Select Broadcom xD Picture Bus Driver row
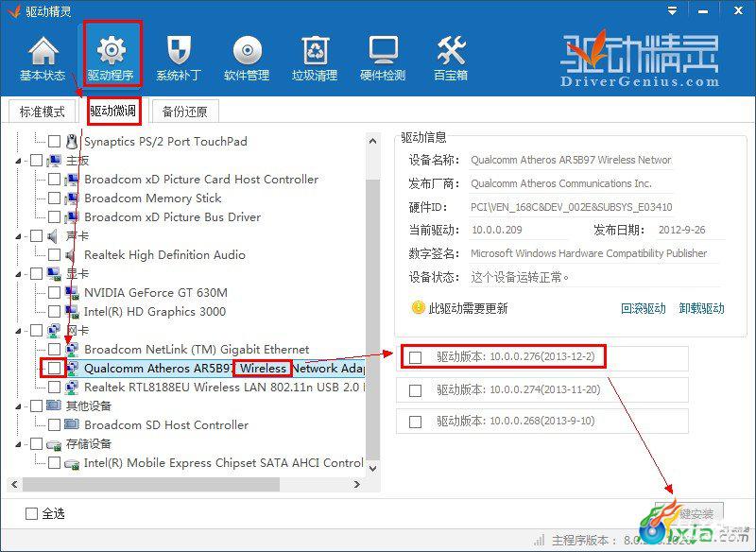Image resolution: width=756 pixels, height=552 pixels. pos(173,217)
